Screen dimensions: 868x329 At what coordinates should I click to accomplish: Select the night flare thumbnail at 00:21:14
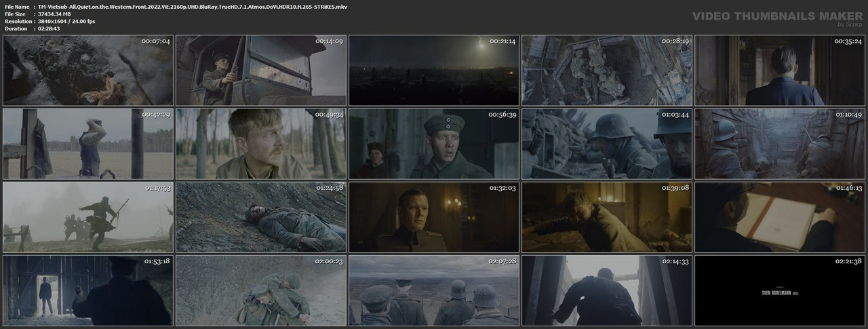coord(433,71)
